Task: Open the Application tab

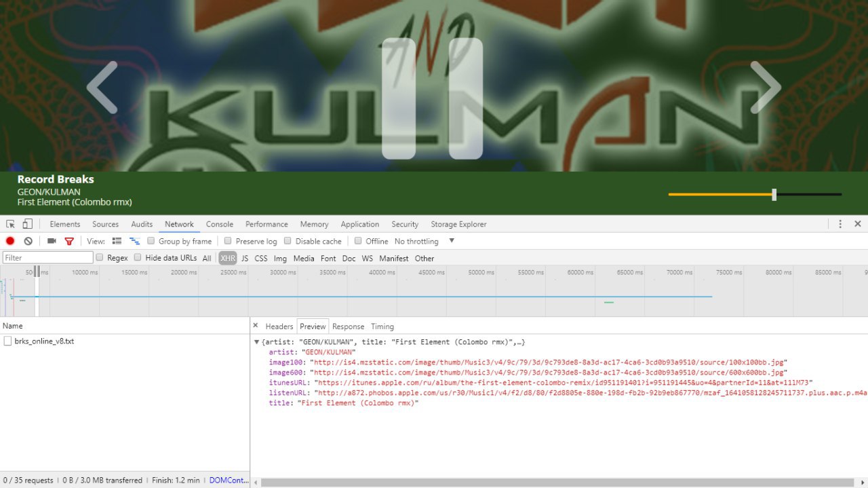Action: click(360, 224)
